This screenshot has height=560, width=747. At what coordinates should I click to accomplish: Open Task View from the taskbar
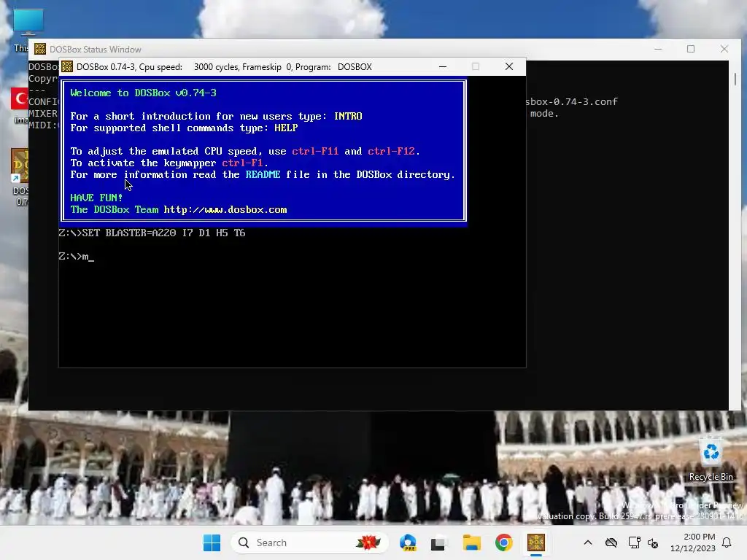pos(438,542)
